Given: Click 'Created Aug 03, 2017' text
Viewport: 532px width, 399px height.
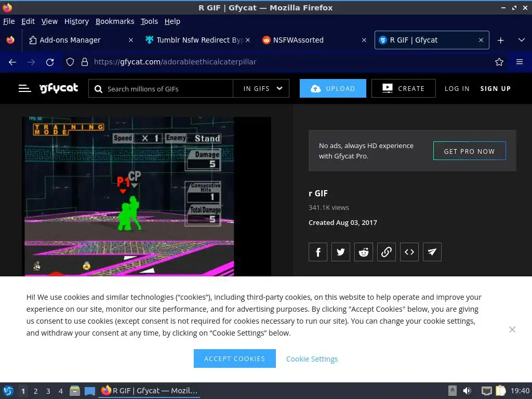Looking at the screenshot, I should click(x=343, y=222).
